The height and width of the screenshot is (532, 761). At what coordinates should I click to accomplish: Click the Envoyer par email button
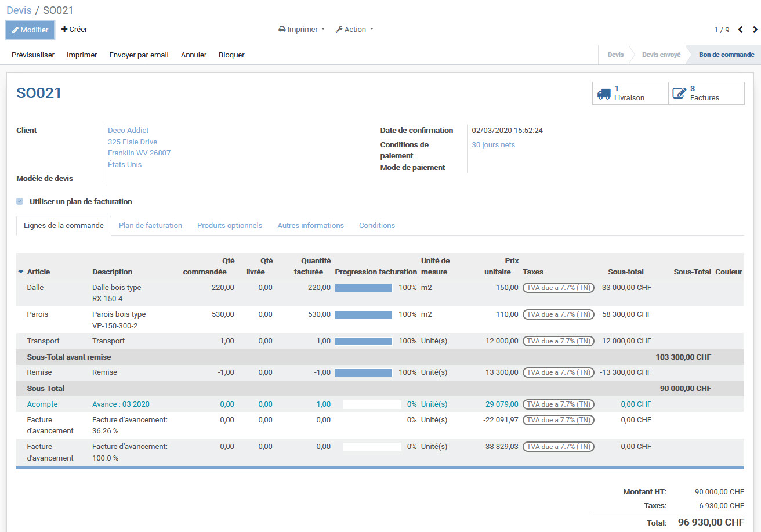coord(139,55)
